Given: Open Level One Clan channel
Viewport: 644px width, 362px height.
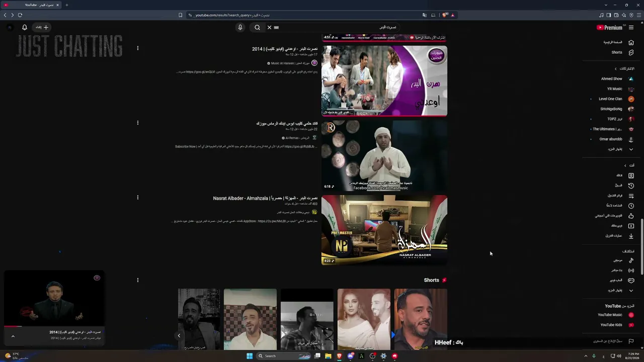Looking at the screenshot, I should pos(616,99).
